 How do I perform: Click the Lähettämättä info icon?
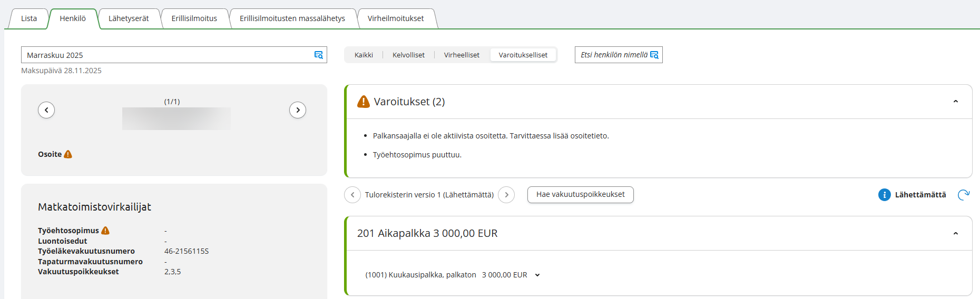[x=885, y=195]
